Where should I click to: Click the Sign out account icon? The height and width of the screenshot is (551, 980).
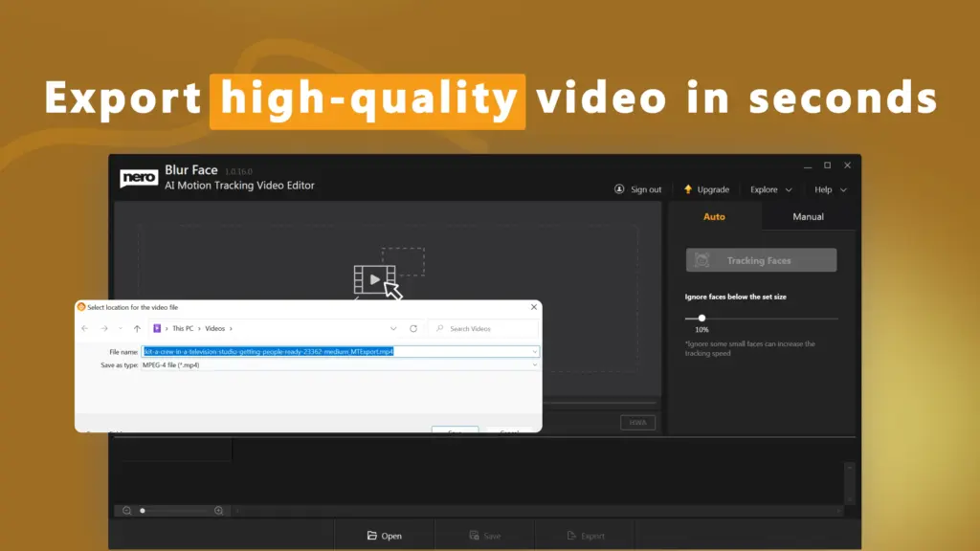pyautogui.click(x=621, y=188)
